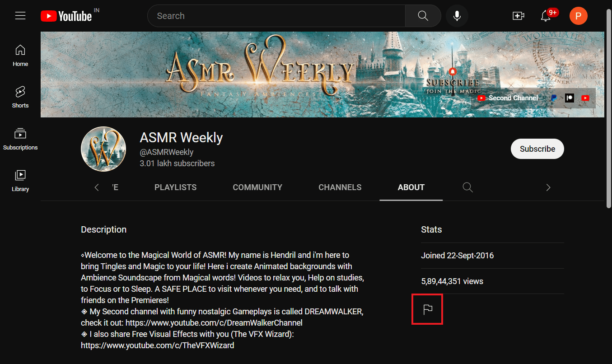Switch to the Channels tab
The image size is (612, 364).
tap(340, 187)
